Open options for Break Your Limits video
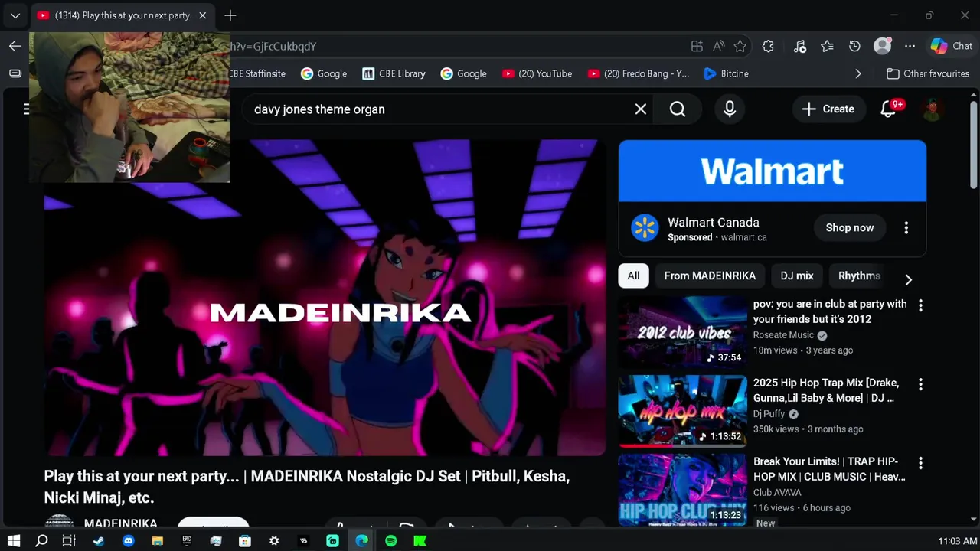Viewport: 980px width, 551px height. [x=920, y=463]
